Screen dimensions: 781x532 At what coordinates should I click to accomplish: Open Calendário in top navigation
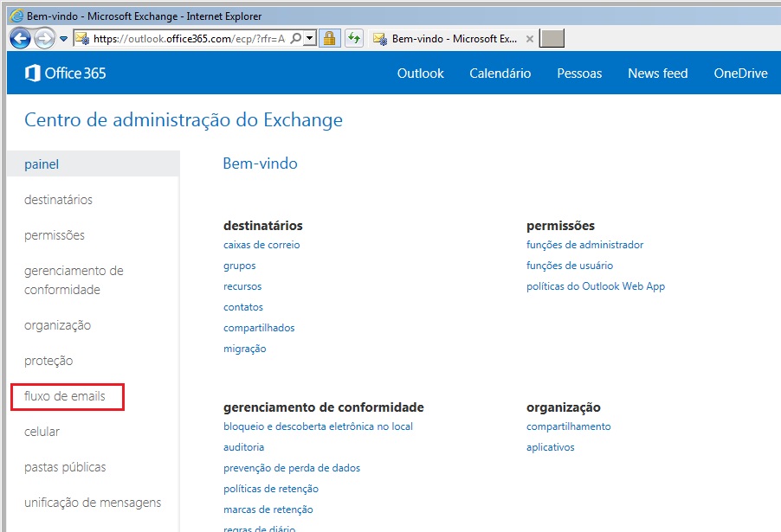500,74
